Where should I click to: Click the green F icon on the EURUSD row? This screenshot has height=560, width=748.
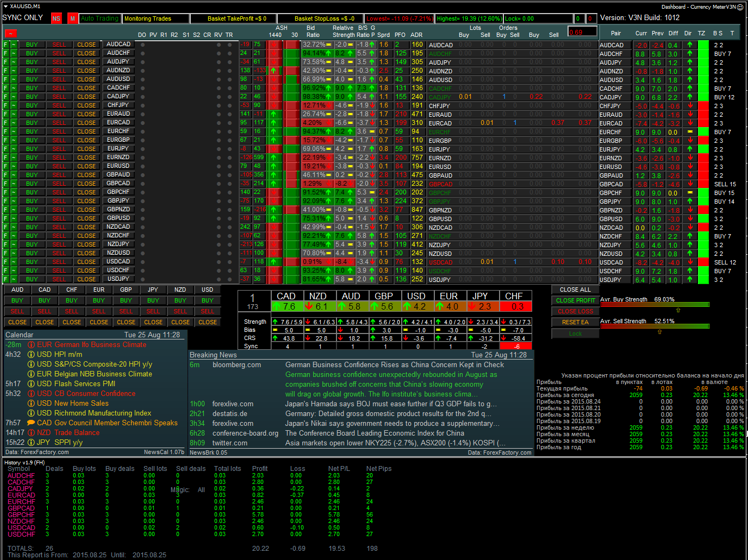coord(6,167)
